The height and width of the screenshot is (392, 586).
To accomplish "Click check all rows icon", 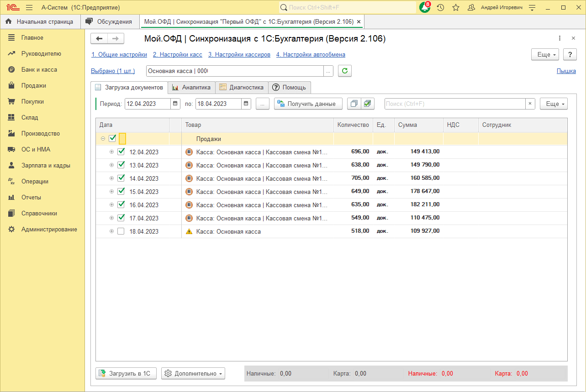I will tap(367, 104).
